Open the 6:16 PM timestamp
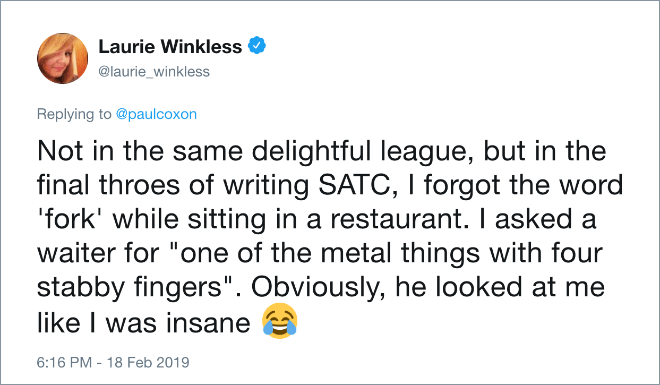 tap(64, 362)
